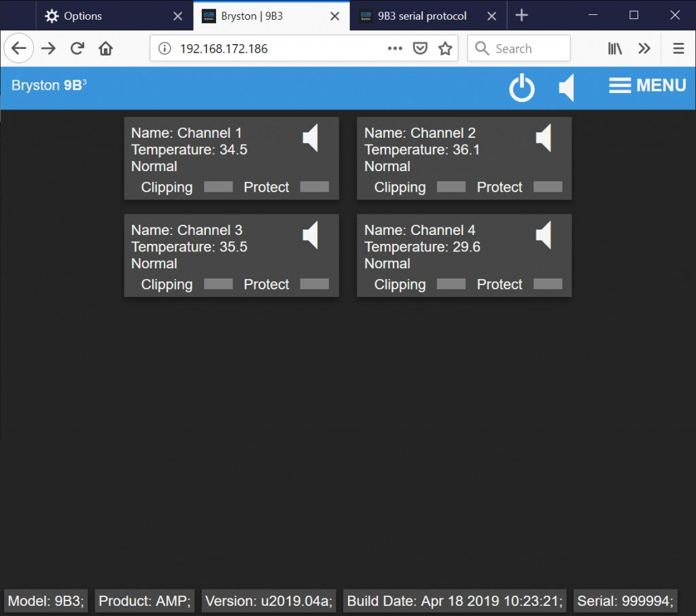Image resolution: width=696 pixels, height=616 pixels.
Task: Toggle Channel 3 speaker mute icon
Action: click(311, 236)
